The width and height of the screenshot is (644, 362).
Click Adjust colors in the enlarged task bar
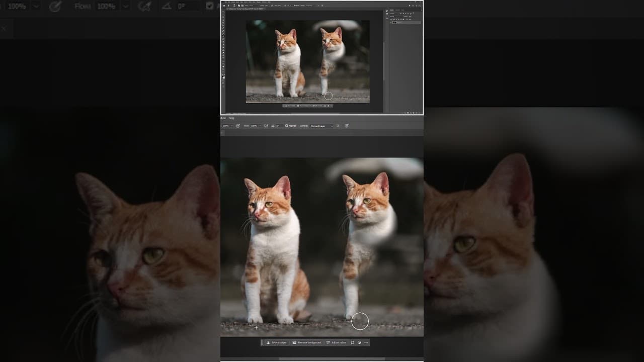coord(336,342)
